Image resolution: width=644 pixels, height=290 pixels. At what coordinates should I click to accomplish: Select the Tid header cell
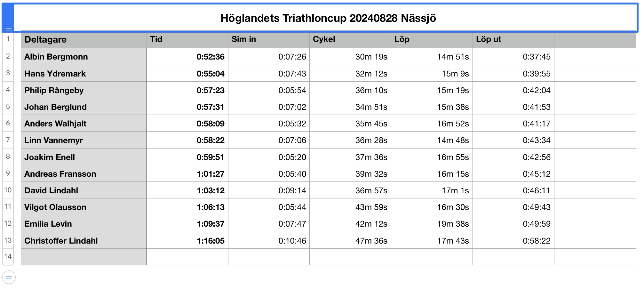pyautogui.click(x=187, y=40)
